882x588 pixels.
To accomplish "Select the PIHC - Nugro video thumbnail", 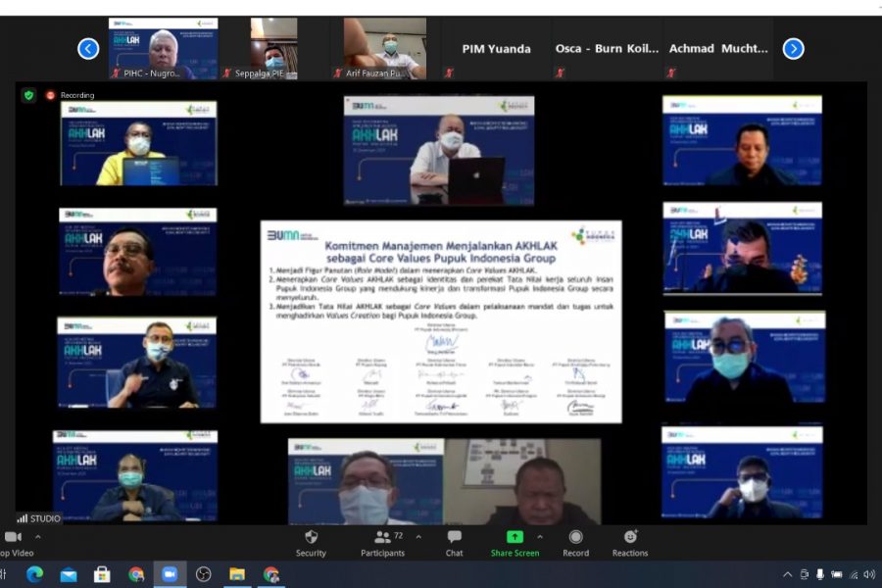I will 163,48.
